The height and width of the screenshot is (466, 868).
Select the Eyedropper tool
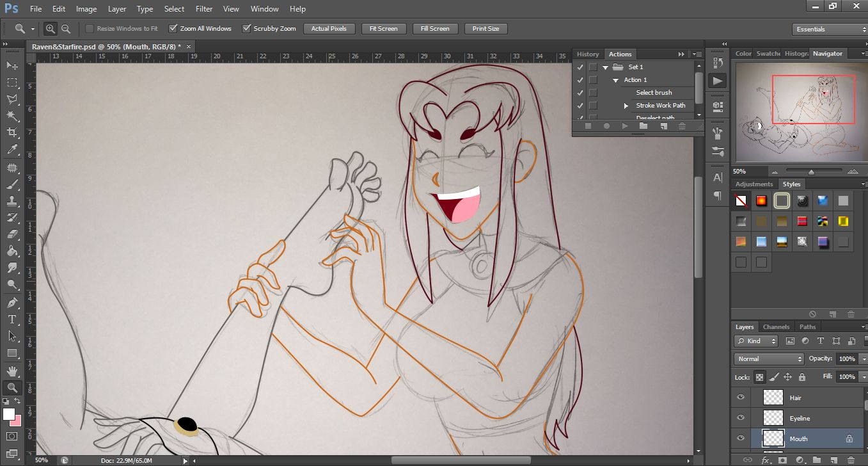pyautogui.click(x=12, y=149)
